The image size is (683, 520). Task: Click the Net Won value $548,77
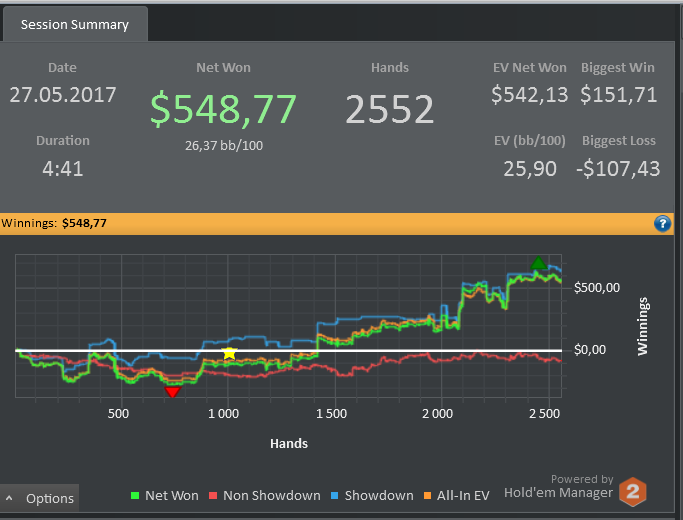(223, 108)
